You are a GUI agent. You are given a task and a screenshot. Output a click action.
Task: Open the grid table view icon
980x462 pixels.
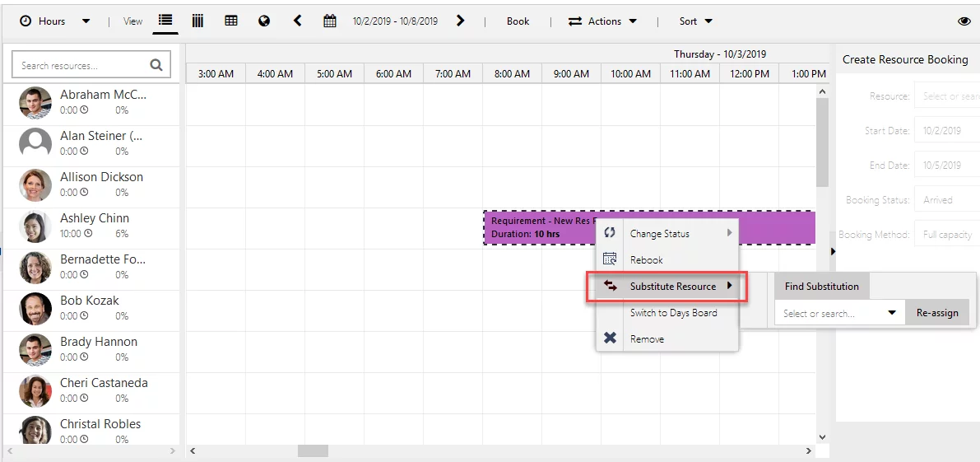[x=230, y=21]
